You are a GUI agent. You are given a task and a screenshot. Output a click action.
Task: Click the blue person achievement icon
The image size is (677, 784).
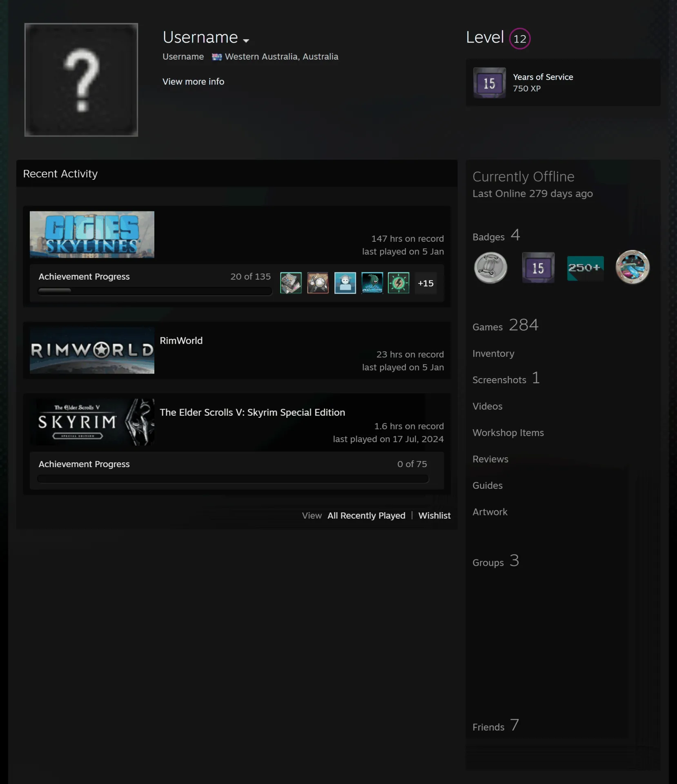345,283
